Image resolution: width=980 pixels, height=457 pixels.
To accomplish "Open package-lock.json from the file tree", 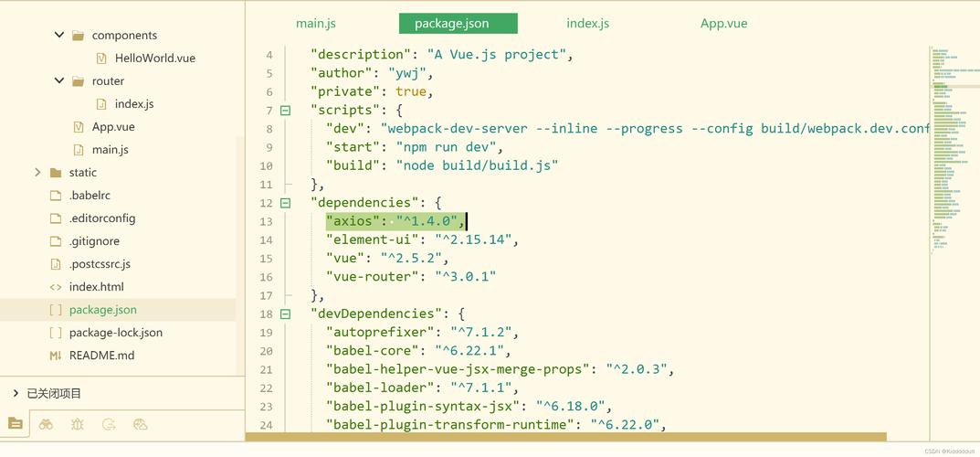I will pos(116,333).
